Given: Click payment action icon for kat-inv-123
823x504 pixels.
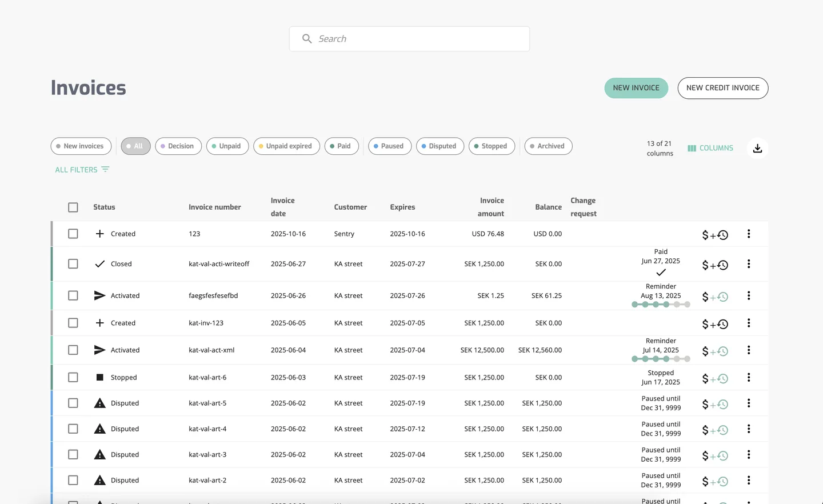Looking at the screenshot, I should click(715, 324).
